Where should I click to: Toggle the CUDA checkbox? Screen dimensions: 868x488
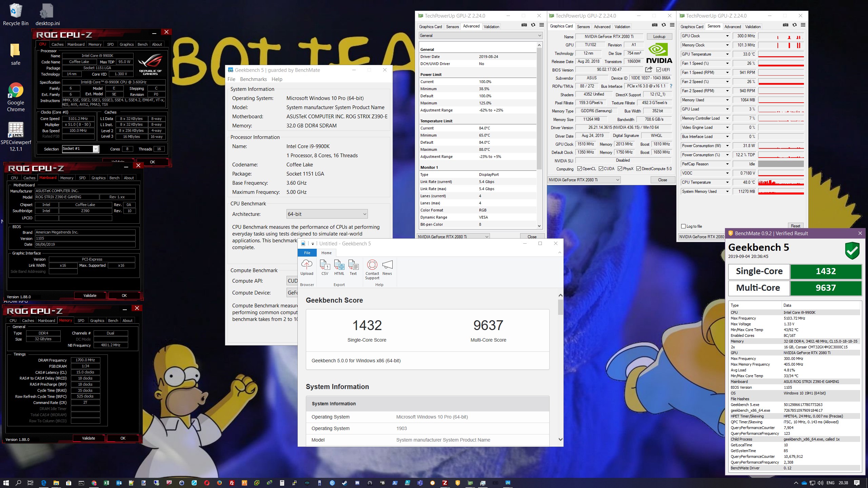pos(601,169)
